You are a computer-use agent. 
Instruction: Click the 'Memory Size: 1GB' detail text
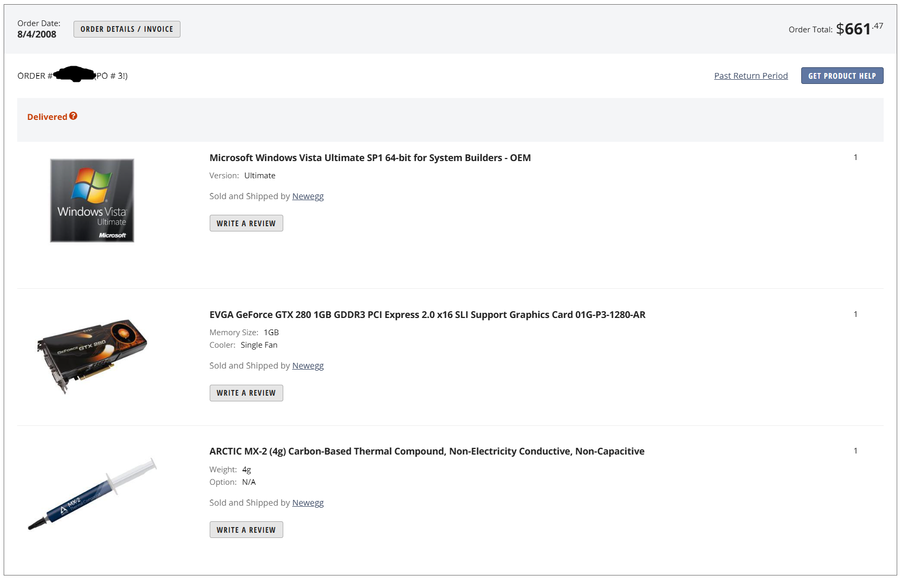click(x=244, y=333)
